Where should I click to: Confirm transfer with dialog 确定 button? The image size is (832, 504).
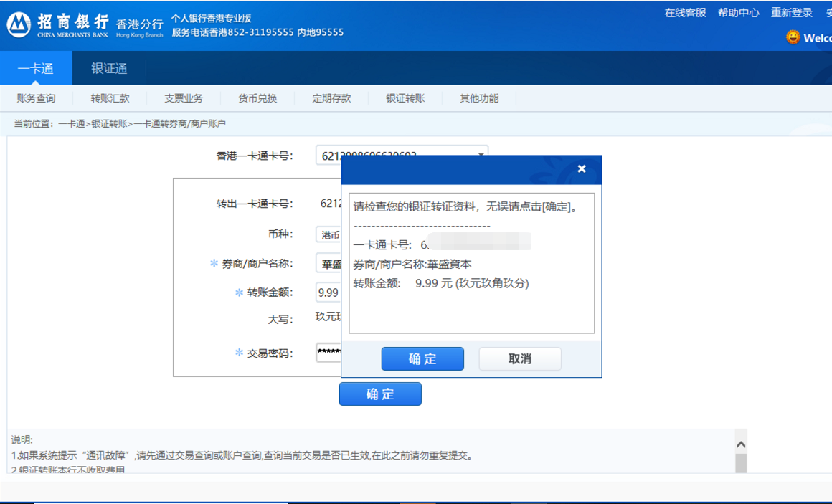[422, 359]
